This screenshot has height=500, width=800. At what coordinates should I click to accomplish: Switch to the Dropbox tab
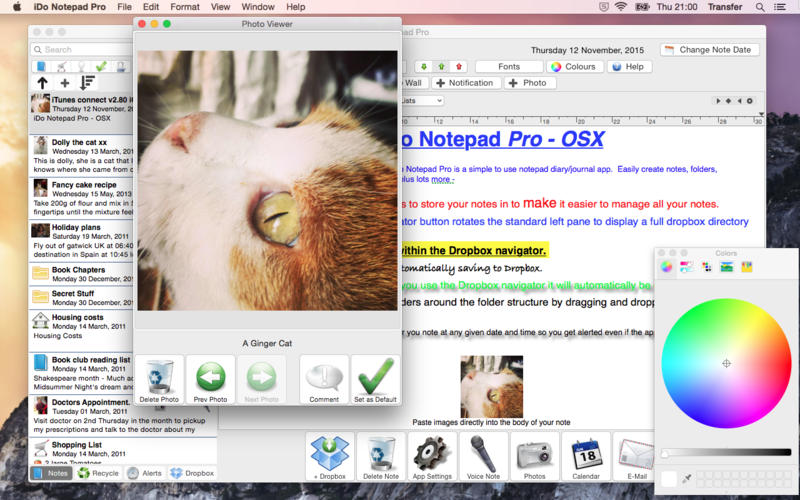192,473
